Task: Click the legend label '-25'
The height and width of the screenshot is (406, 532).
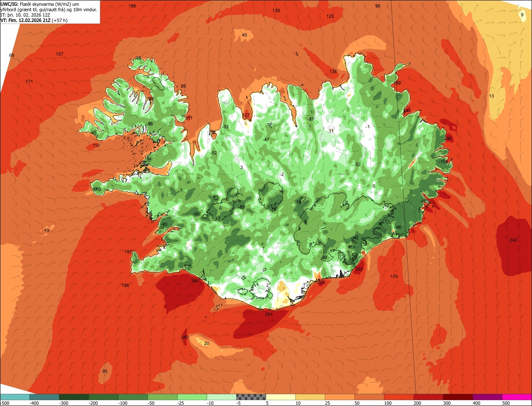Action: click(181, 403)
